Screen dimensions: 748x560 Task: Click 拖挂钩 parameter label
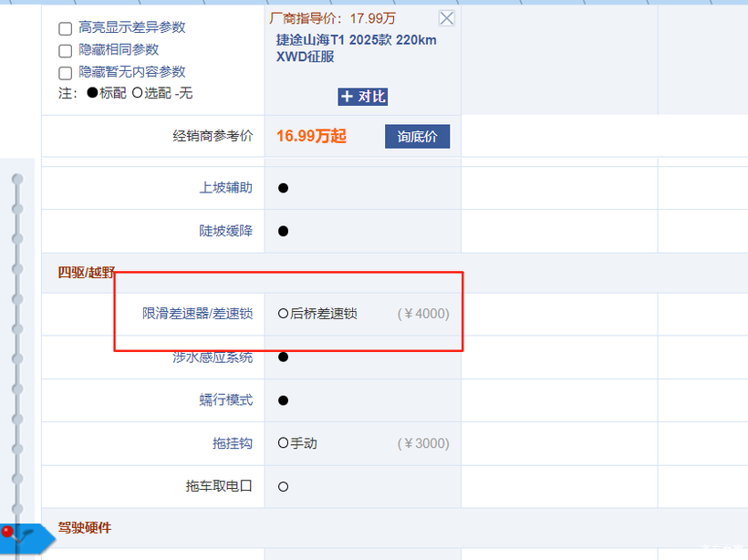point(233,443)
